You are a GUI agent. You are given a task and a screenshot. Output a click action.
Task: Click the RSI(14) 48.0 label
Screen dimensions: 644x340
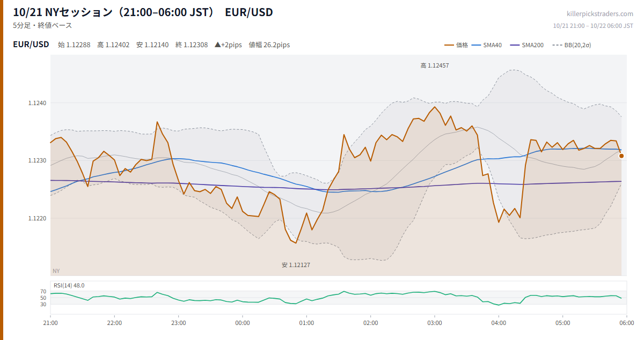(69, 285)
